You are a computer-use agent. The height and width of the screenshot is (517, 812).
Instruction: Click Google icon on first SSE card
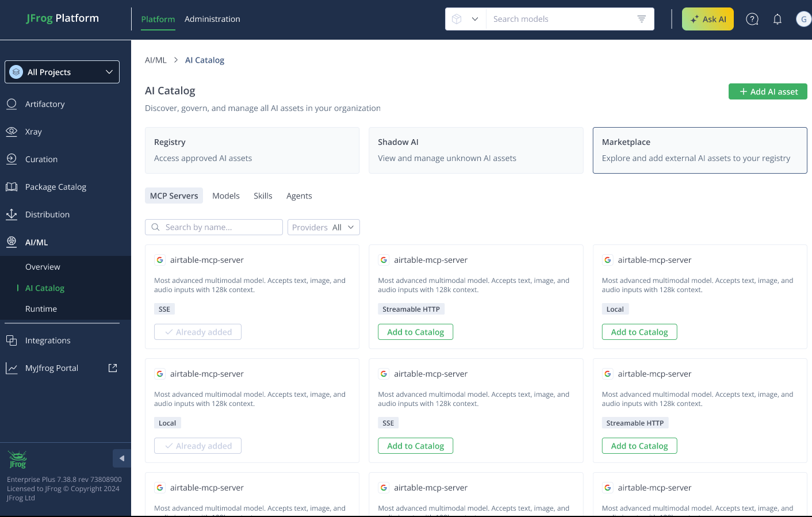[160, 260]
